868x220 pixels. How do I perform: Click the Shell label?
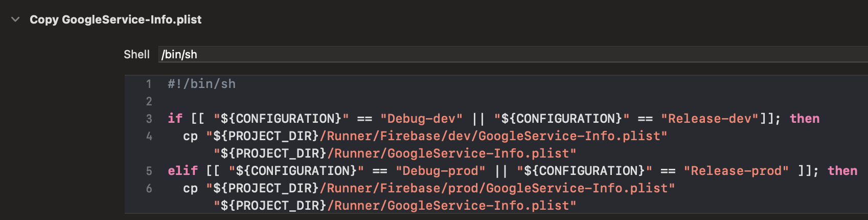(136, 54)
